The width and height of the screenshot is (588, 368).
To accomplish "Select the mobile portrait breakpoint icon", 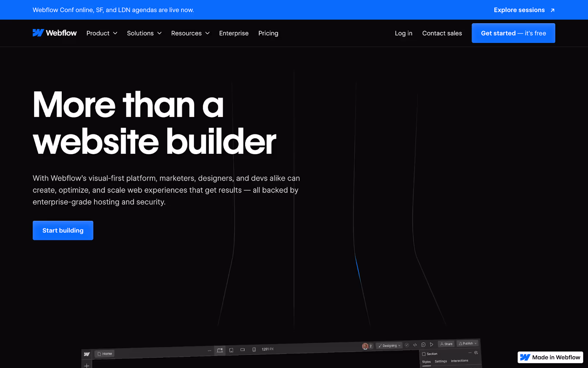I will tap(254, 349).
